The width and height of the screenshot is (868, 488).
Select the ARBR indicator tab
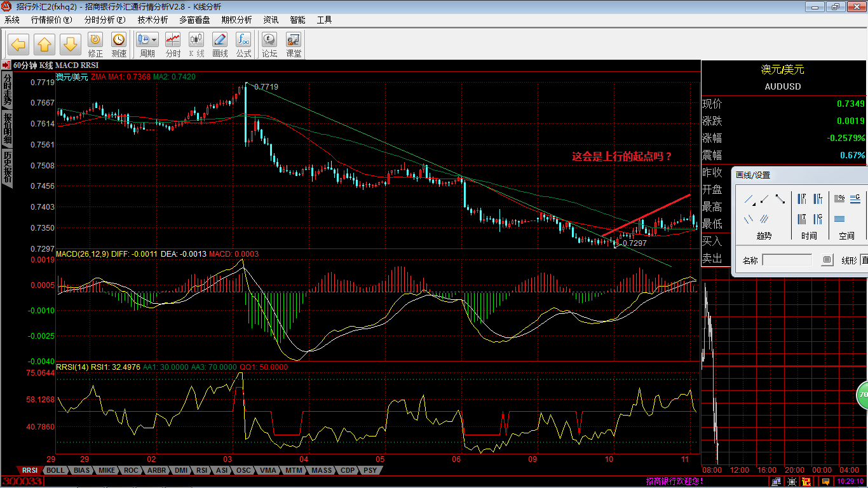coord(156,470)
